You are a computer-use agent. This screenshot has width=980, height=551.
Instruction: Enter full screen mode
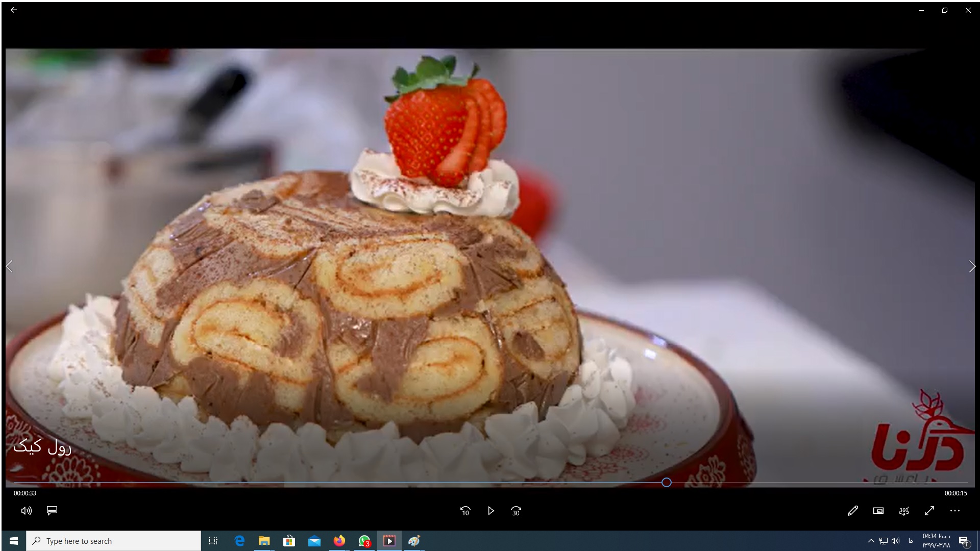[x=929, y=511]
